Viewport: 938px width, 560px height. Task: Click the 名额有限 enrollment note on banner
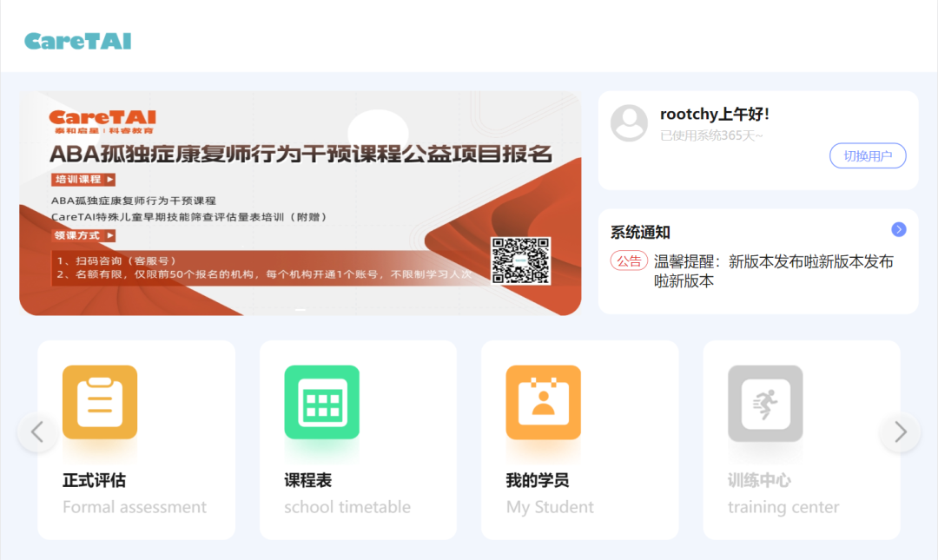(x=264, y=274)
